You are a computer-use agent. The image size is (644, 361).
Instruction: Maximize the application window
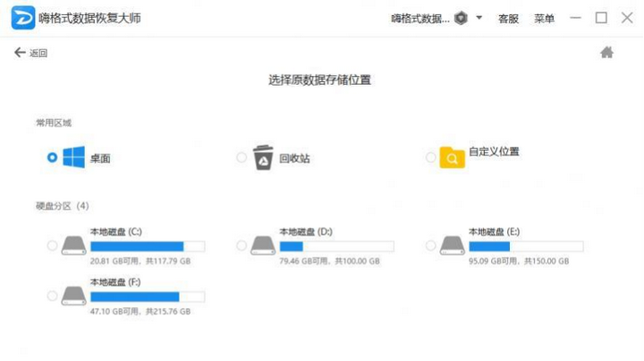(x=601, y=18)
